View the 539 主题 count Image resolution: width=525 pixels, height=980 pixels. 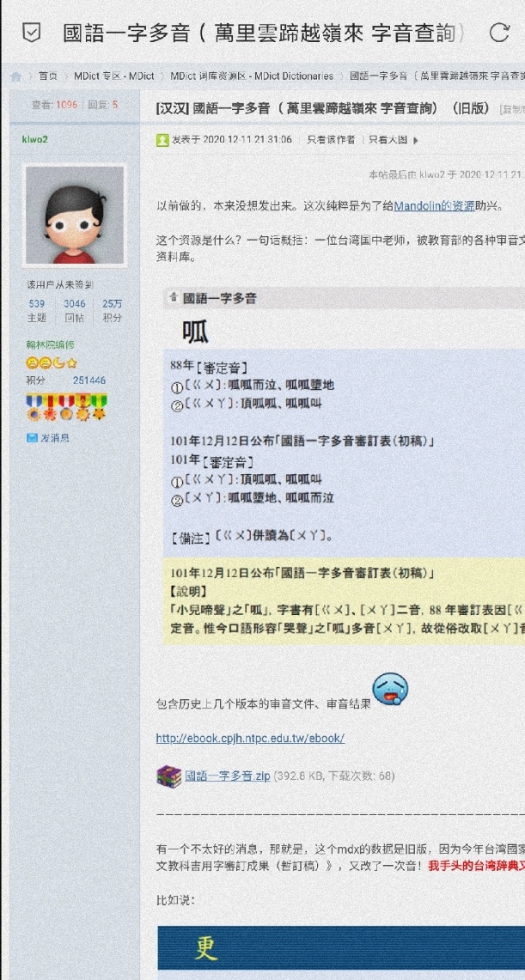(x=37, y=311)
